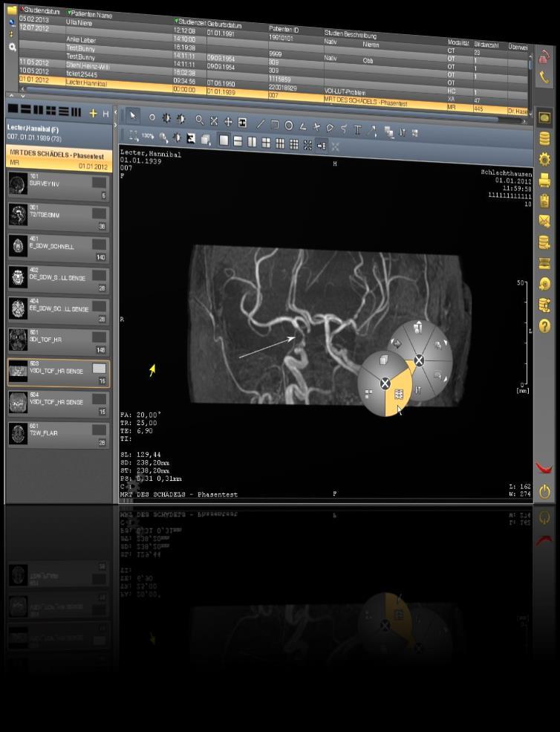Screen dimensions: 560x732
Task: Toggle checkbox on series 603 V3DI_TOF_HR SENSE
Action: click(99, 369)
